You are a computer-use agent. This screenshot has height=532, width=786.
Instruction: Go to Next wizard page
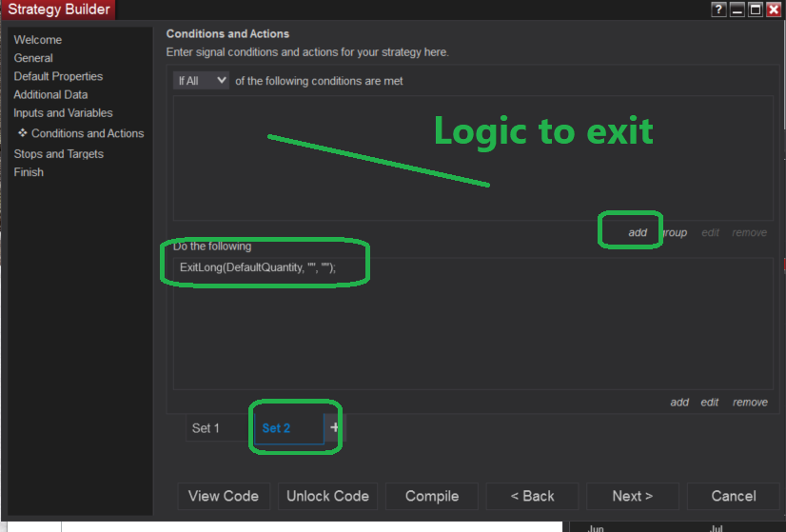[633, 496]
